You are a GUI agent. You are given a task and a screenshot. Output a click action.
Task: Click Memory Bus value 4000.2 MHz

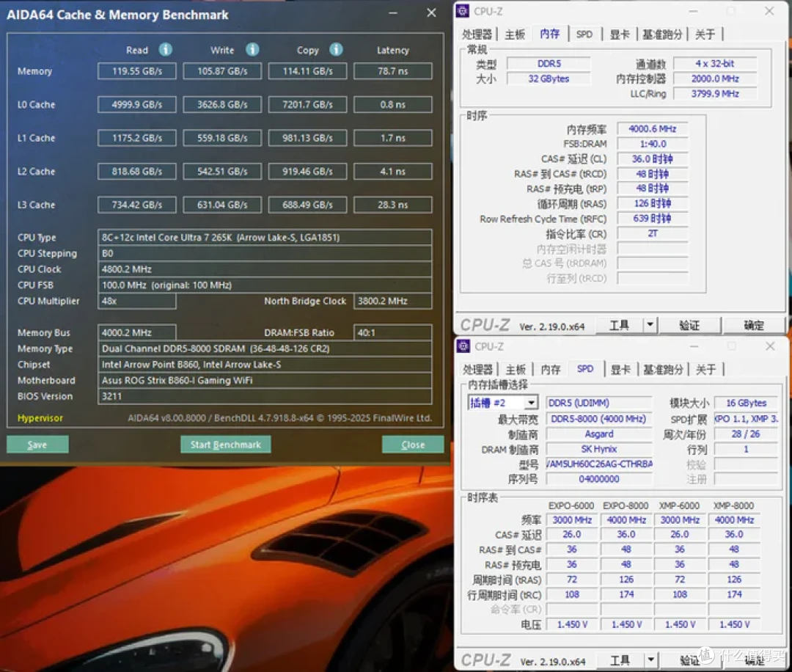pos(137,333)
